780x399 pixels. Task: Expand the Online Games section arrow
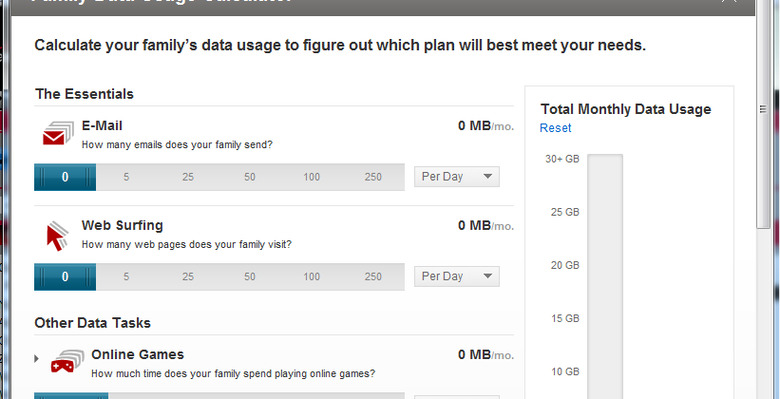tap(36, 358)
